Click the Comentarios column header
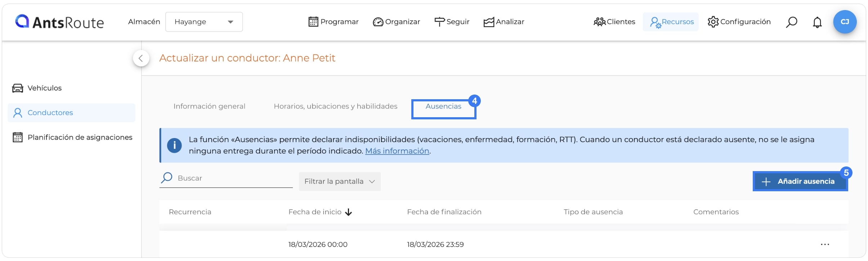 click(x=716, y=212)
